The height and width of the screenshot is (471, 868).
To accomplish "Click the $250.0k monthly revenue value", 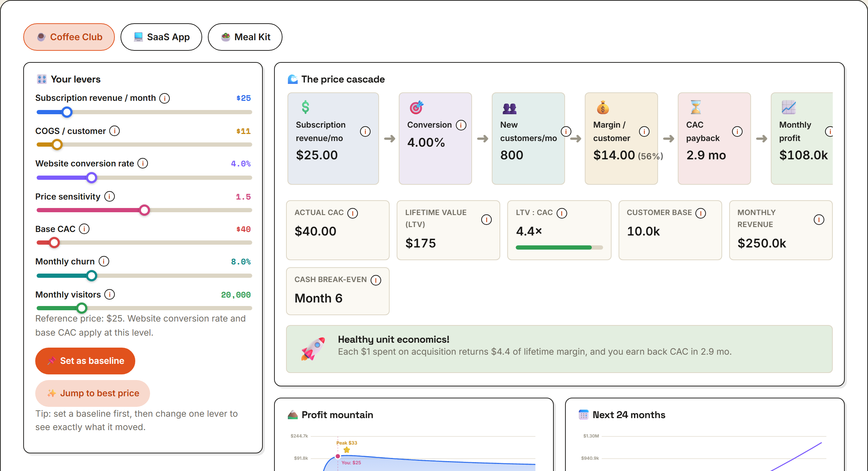I will pos(762,244).
